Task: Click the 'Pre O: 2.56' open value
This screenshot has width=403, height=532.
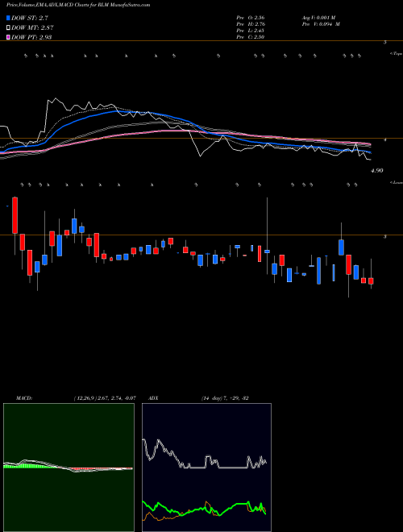Action: [x=251, y=17]
